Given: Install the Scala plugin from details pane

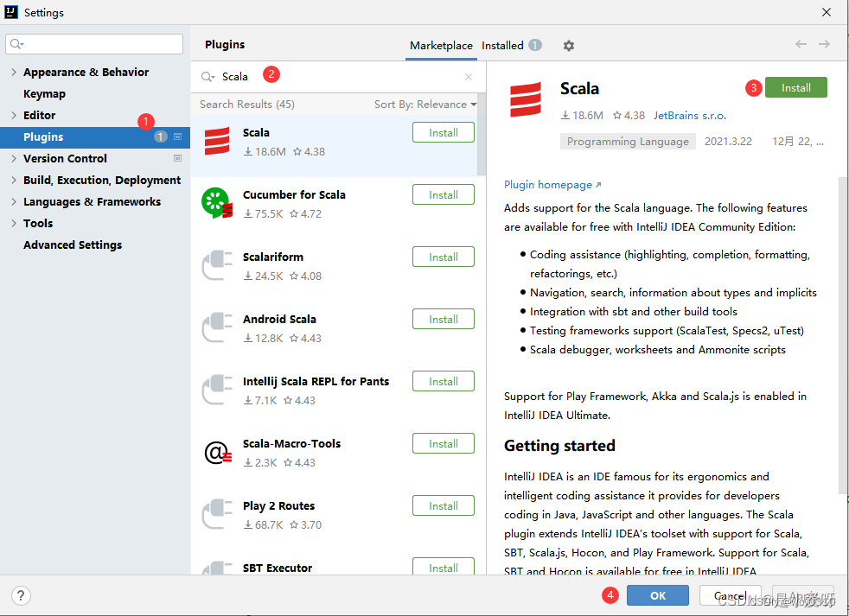Looking at the screenshot, I should (x=796, y=87).
